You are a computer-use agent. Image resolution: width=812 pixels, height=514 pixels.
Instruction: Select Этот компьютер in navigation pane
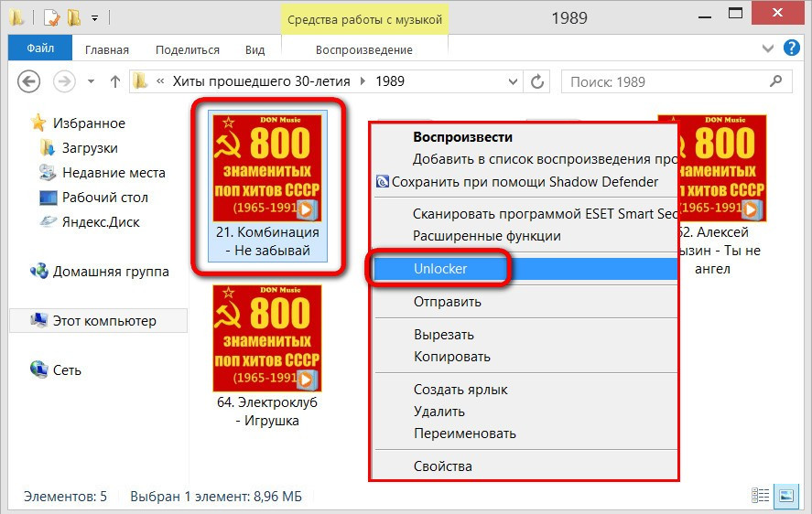[x=98, y=321]
